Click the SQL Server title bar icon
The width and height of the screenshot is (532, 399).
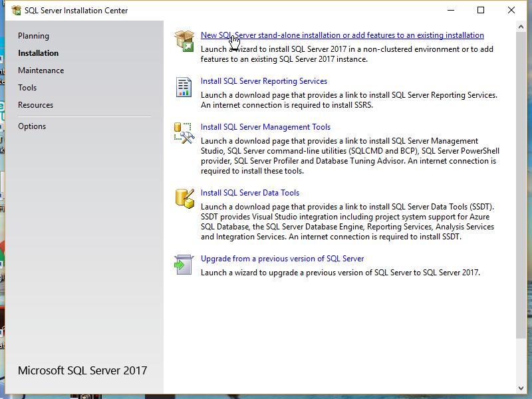pyautogui.click(x=16, y=10)
